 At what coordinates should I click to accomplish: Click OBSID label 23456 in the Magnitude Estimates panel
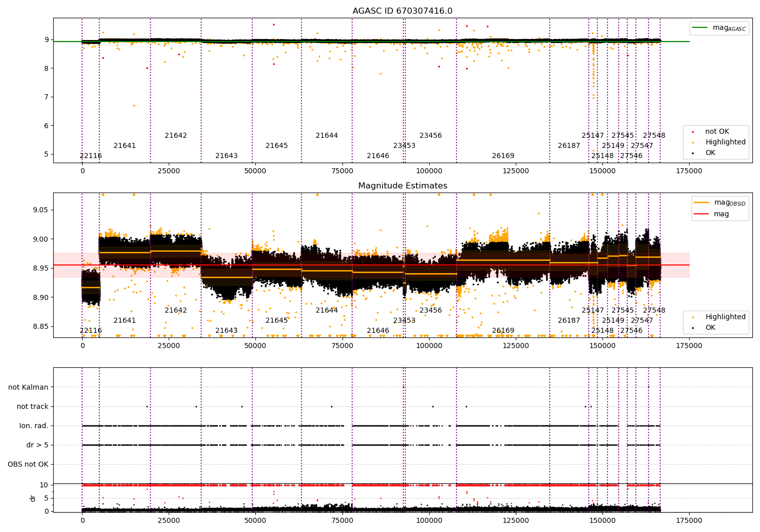431,310
